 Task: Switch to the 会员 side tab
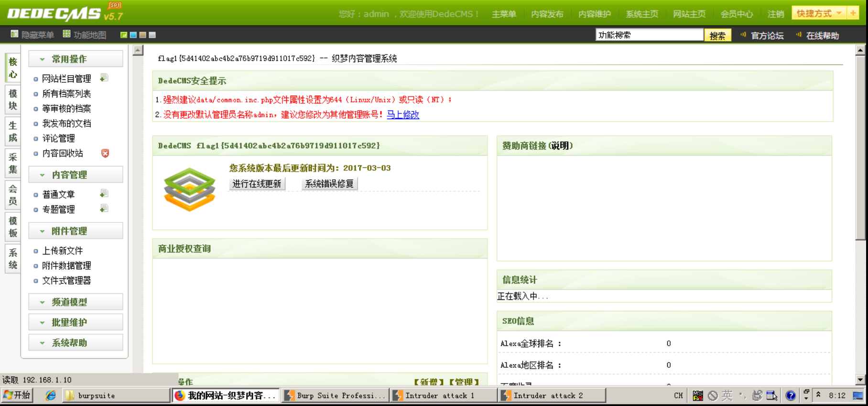pos(13,195)
